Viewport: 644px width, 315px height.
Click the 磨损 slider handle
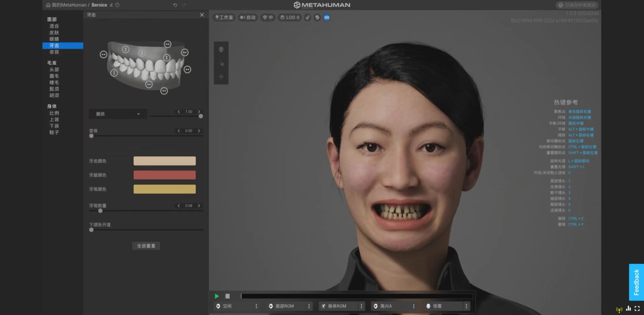pos(201,116)
